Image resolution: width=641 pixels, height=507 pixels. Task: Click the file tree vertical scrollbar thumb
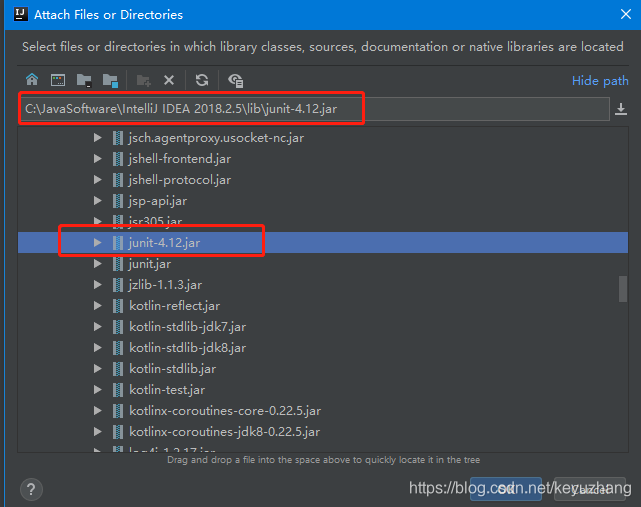coord(623,289)
